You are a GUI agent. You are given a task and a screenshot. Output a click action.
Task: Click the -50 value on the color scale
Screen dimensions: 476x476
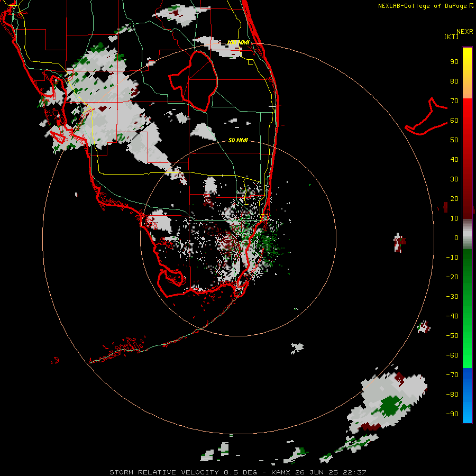(452, 336)
